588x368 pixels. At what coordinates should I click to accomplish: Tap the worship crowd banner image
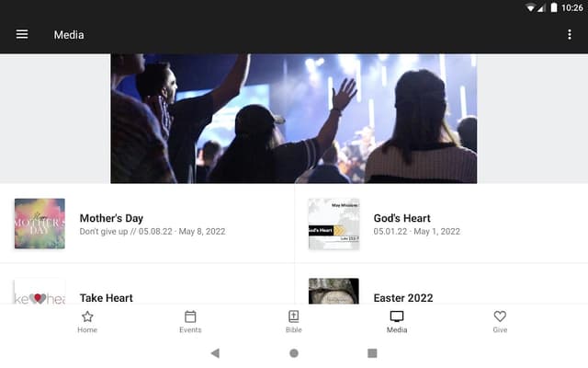click(294, 119)
